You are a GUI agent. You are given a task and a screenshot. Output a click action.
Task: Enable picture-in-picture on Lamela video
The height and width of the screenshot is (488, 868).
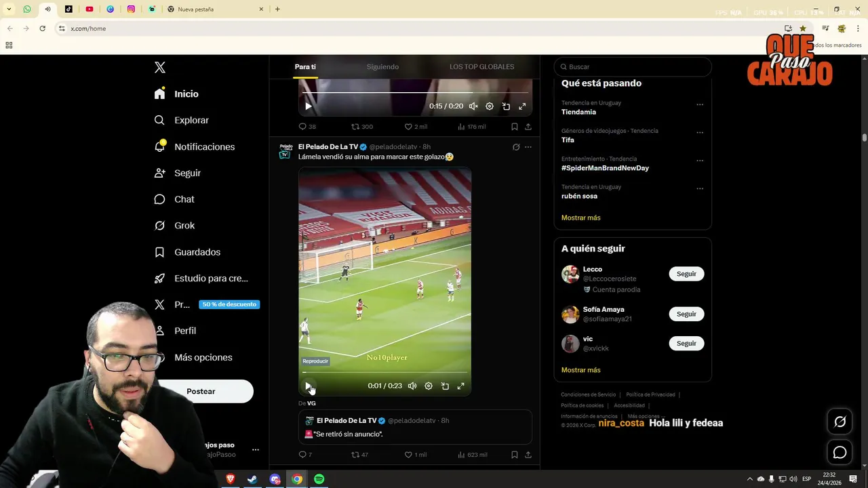pyautogui.click(x=445, y=386)
